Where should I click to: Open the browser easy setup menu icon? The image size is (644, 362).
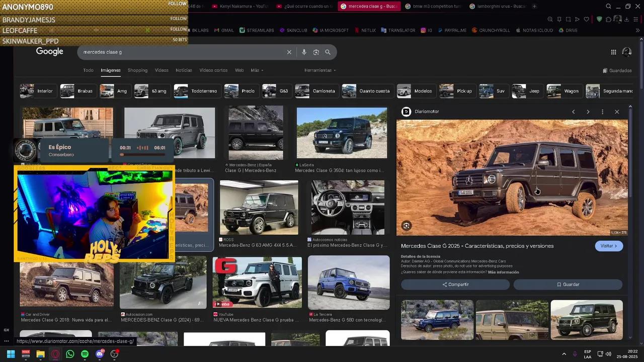click(x=636, y=20)
